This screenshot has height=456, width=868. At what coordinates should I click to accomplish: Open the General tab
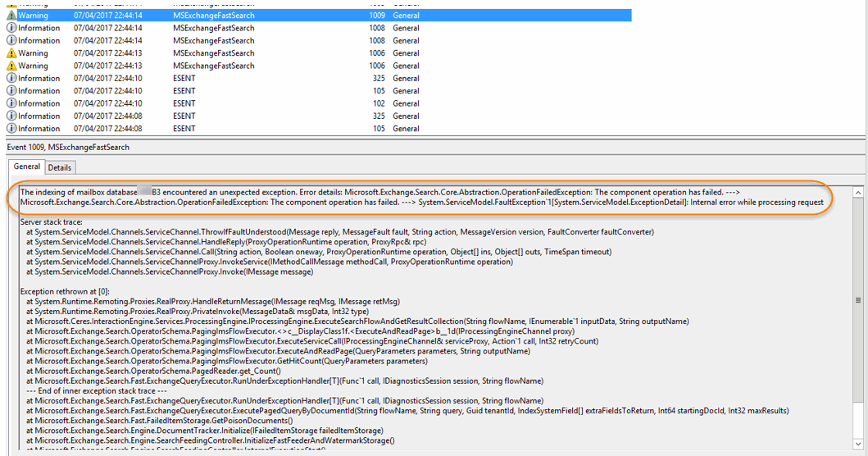[26, 166]
